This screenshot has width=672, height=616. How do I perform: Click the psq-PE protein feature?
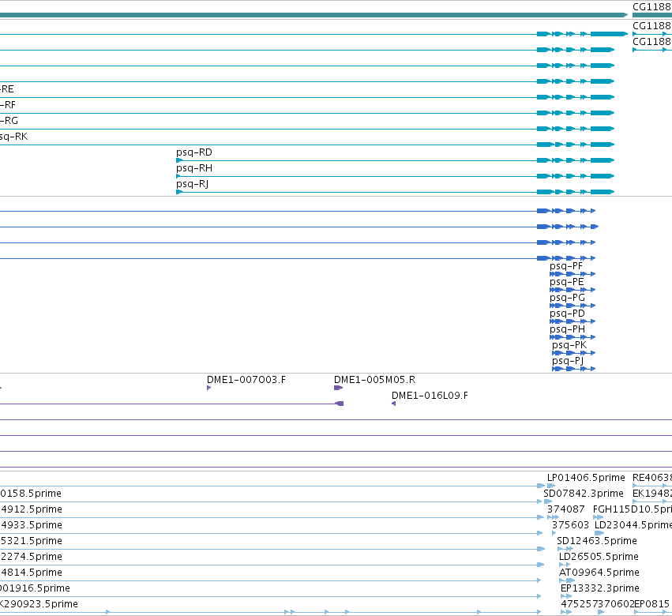point(573,290)
